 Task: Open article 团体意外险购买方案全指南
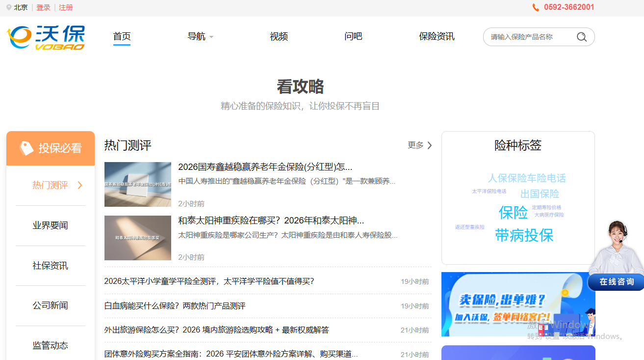tap(231, 354)
